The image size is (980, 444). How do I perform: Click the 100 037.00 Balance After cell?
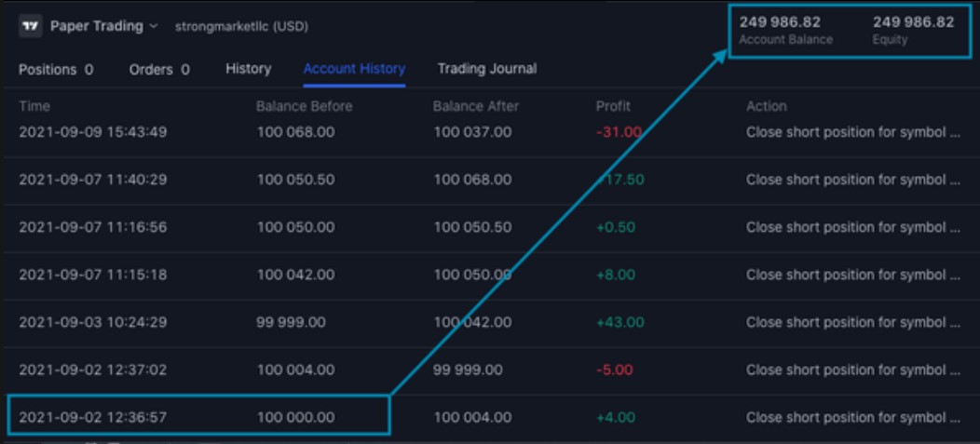tap(472, 132)
